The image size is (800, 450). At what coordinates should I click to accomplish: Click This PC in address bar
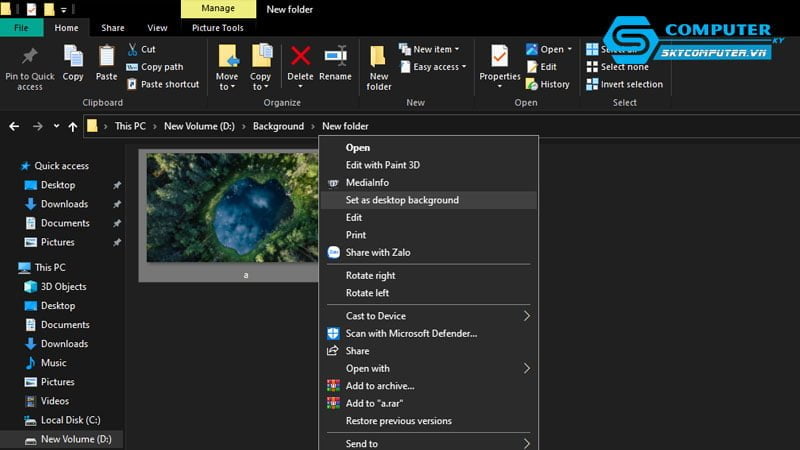click(x=130, y=126)
